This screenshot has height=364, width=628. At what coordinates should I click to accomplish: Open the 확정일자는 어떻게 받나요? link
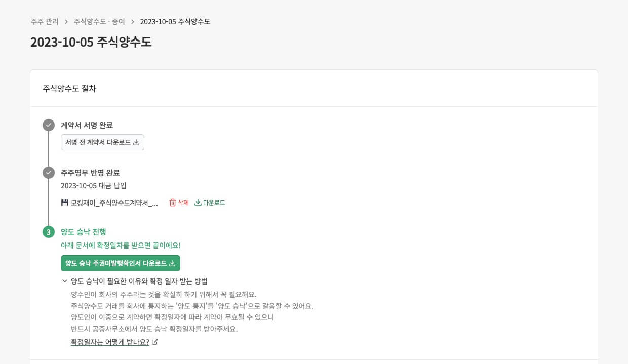pos(110,342)
